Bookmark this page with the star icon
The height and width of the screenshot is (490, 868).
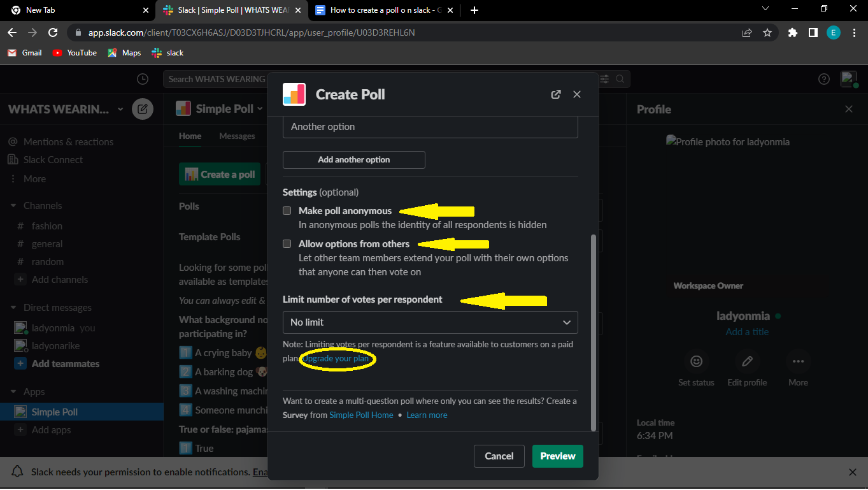point(767,32)
